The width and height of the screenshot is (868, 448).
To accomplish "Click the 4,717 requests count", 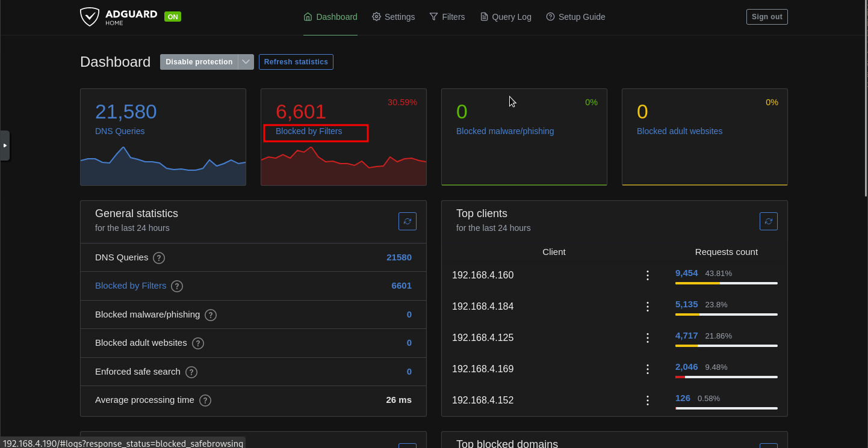I will coord(687,336).
